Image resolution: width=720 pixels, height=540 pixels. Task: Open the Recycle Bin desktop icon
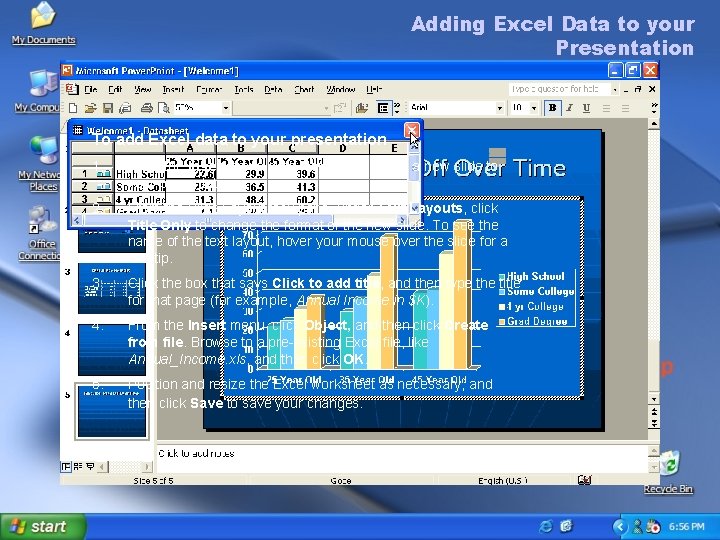668,472
